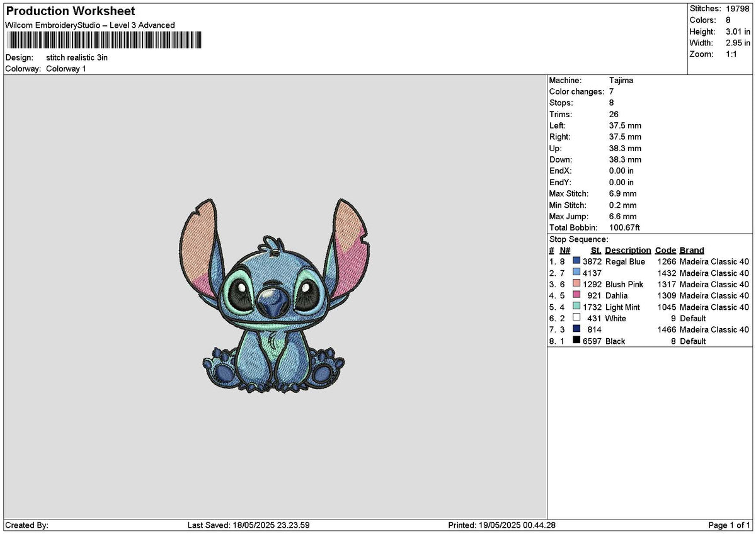Click the Blush Pink color chip

click(x=576, y=284)
